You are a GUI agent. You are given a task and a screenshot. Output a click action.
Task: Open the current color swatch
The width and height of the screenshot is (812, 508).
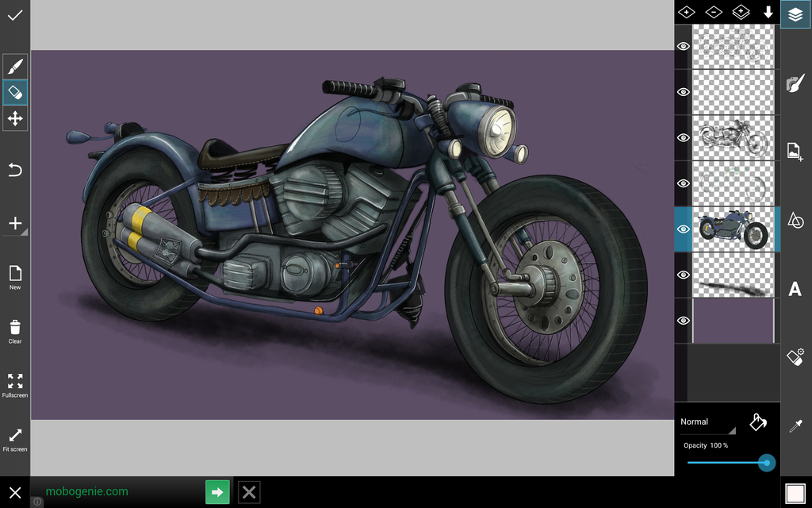click(795, 492)
